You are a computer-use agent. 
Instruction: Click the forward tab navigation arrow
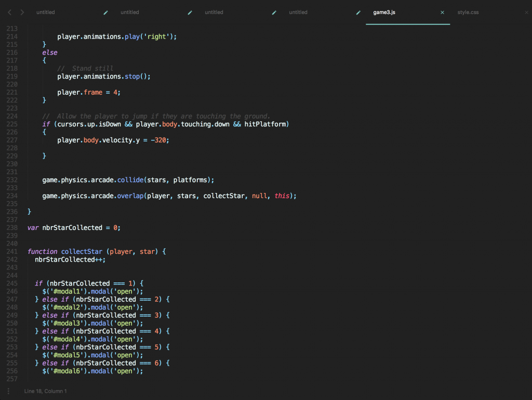pos(22,12)
